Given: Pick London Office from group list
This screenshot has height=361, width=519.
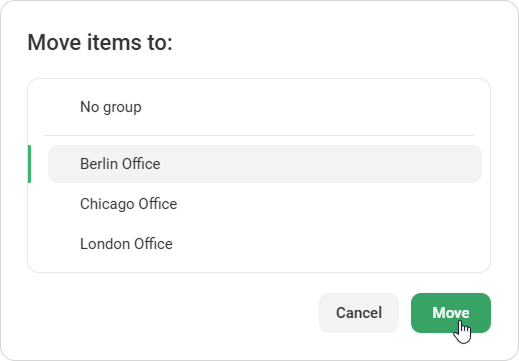Looking at the screenshot, I should tap(265, 244).
